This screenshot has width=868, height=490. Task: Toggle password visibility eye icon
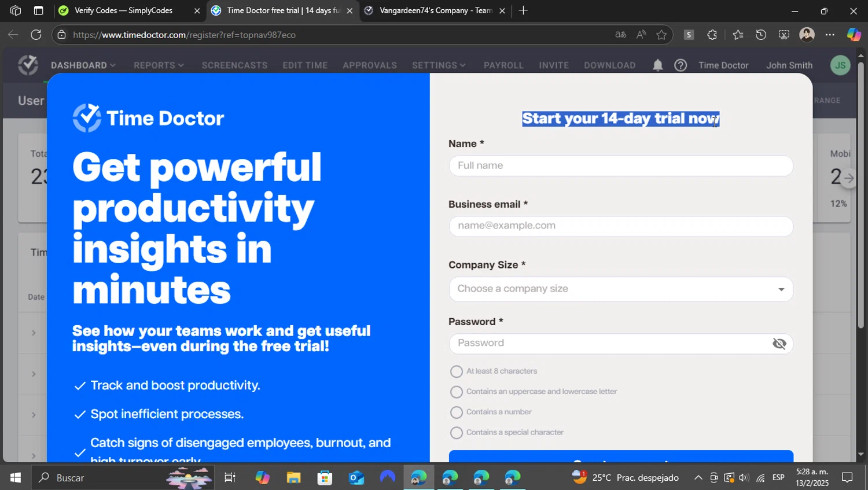[x=779, y=344]
